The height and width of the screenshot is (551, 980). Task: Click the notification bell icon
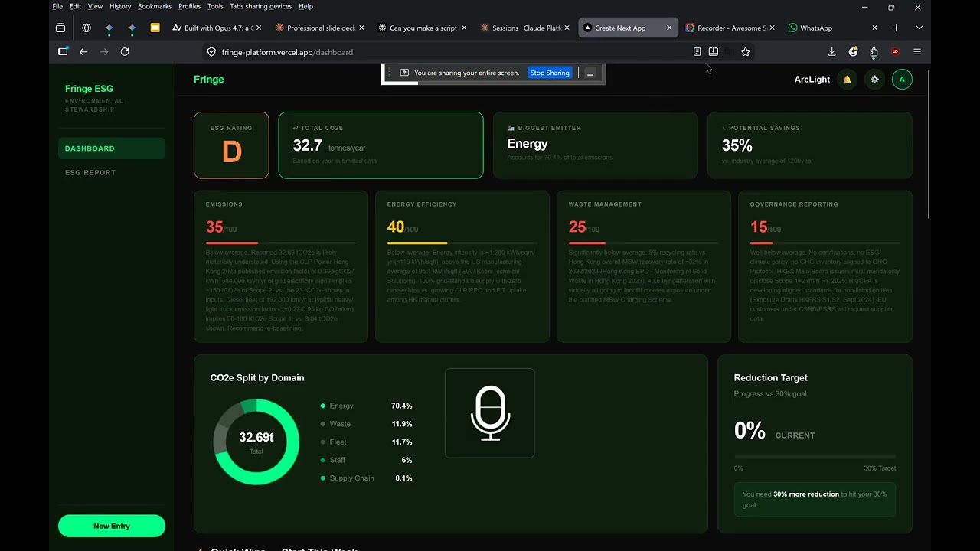pyautogui.click(x=847, y=80)
